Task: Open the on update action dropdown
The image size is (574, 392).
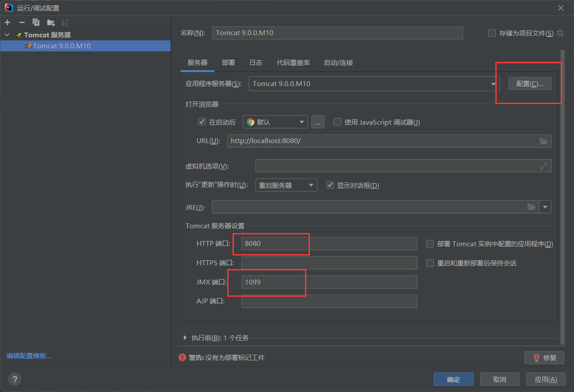Action: [x=286, y=185]
